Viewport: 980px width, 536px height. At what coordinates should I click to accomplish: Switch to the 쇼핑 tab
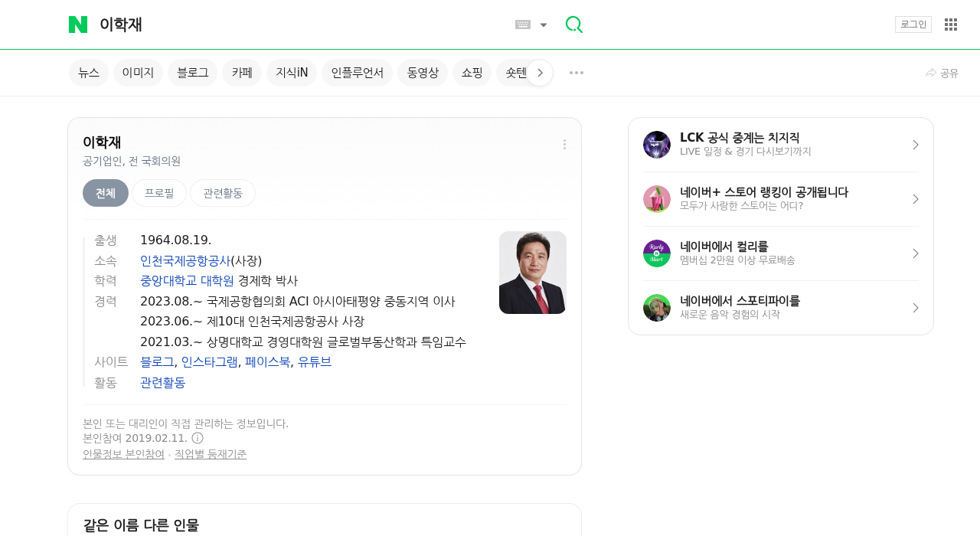[x=472, y=72]
